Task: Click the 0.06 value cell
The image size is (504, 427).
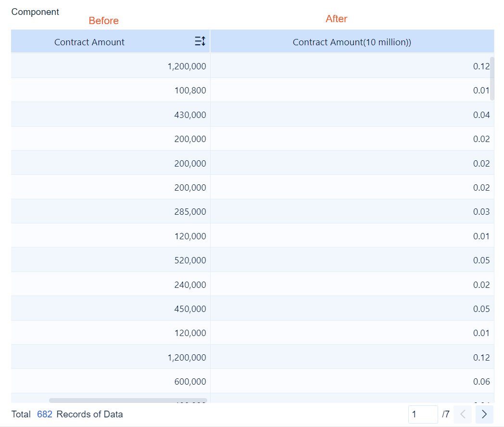Action: click(481, 381)
